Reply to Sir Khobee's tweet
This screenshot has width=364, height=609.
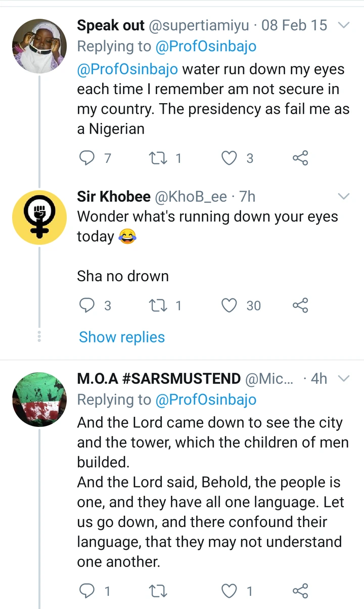click(x=88, y=306)
